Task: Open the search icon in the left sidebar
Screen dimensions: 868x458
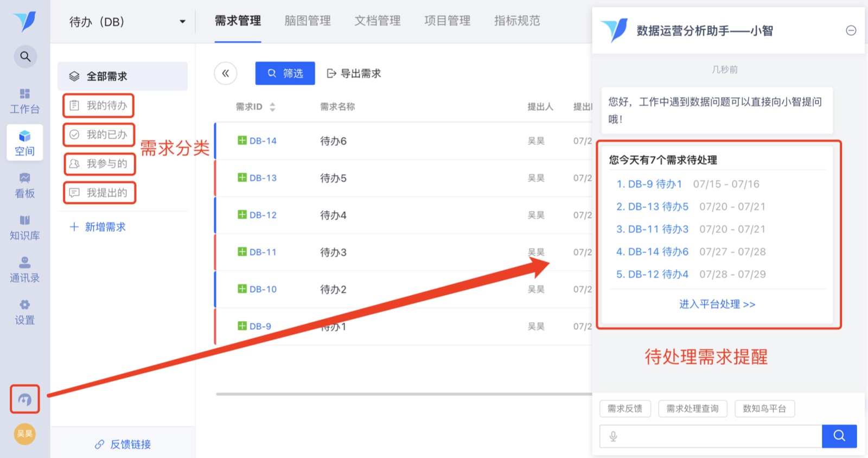Action: click(25, 56)
